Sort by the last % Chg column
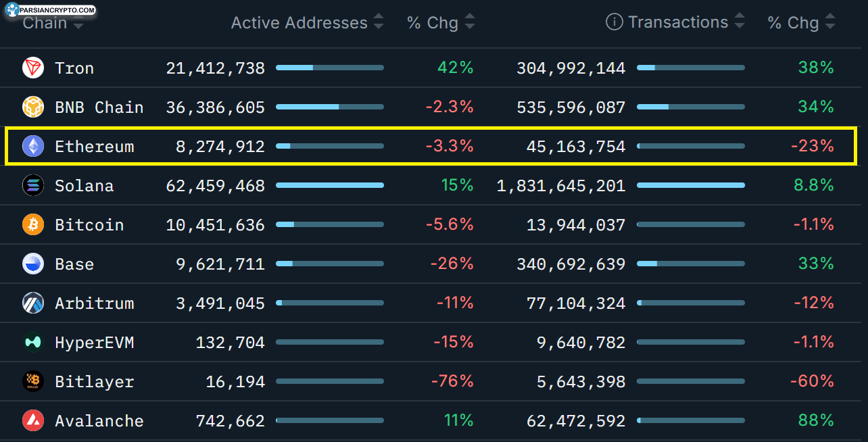 coord(830,22)
